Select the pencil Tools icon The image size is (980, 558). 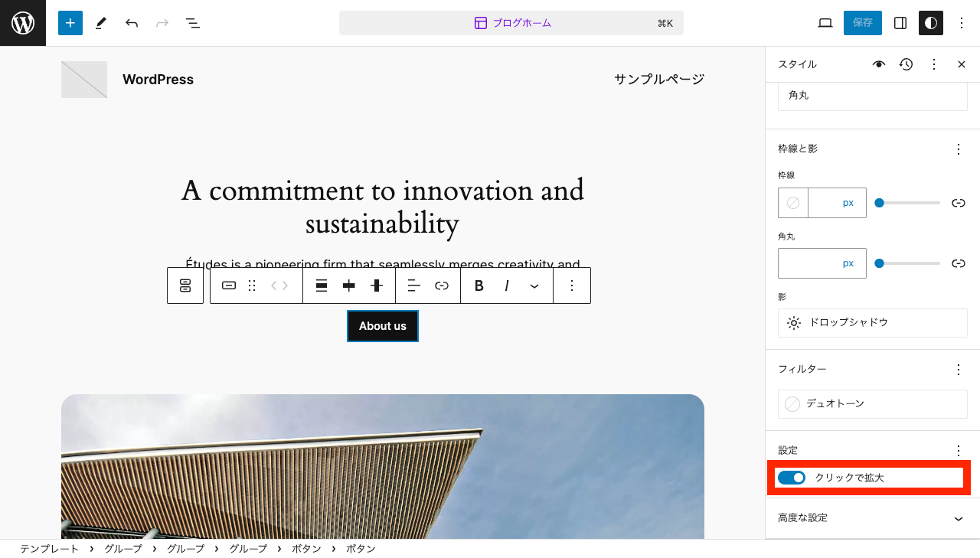point(101,23)
